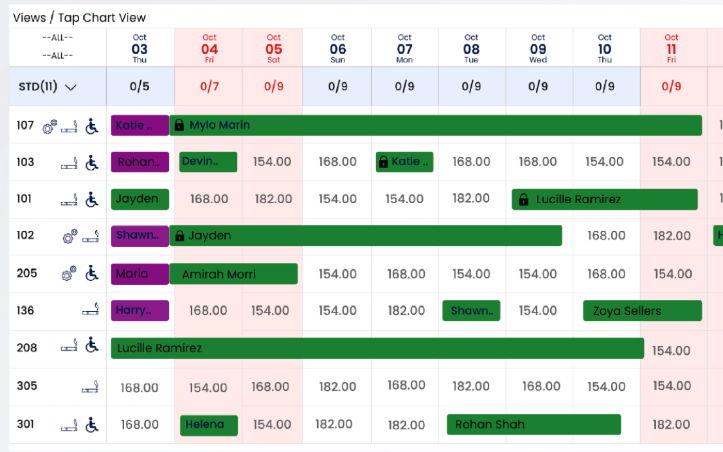Click the wheelchair accessible icon for room 107
The height and width of the screenshot is (452, 723).
tap(92, 126)
